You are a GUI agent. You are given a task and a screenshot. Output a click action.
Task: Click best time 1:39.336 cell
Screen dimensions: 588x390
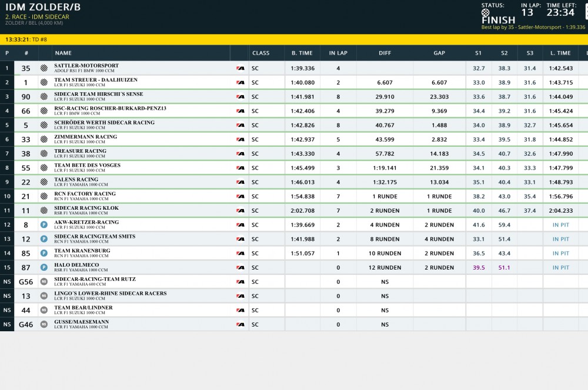(303, 68)
